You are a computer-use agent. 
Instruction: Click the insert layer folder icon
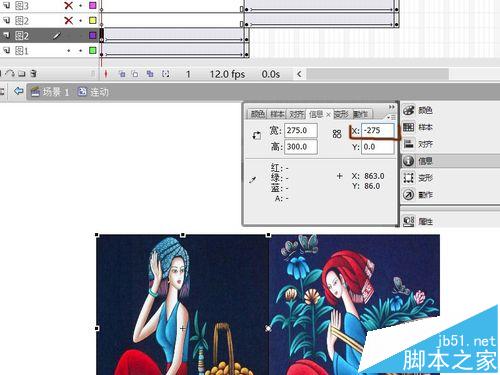click(x=22, y=73)
